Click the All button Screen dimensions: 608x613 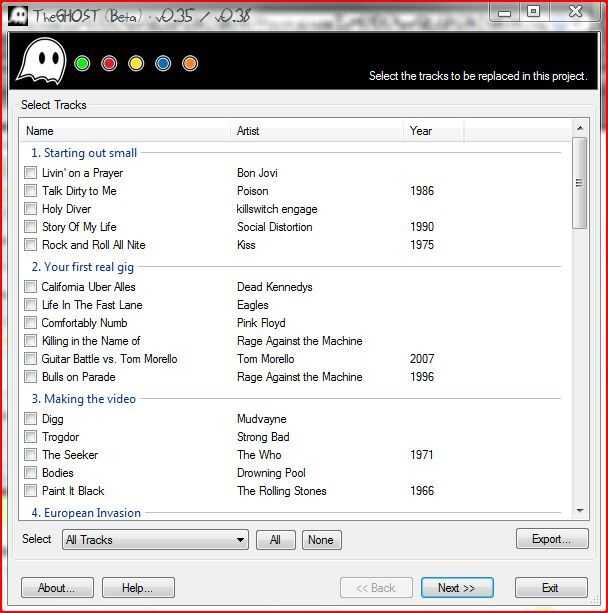[x=276, y=540]
